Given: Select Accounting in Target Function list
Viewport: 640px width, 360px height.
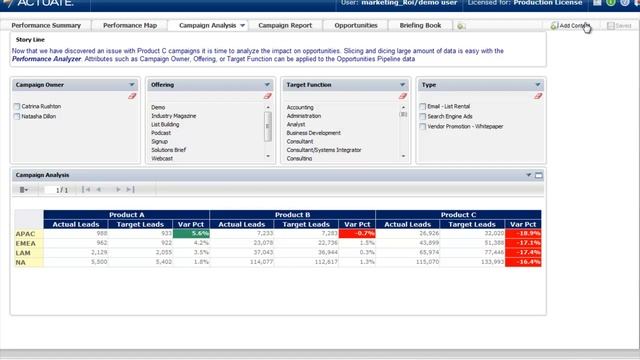Looking at the screenshot, I should point(300,107).
